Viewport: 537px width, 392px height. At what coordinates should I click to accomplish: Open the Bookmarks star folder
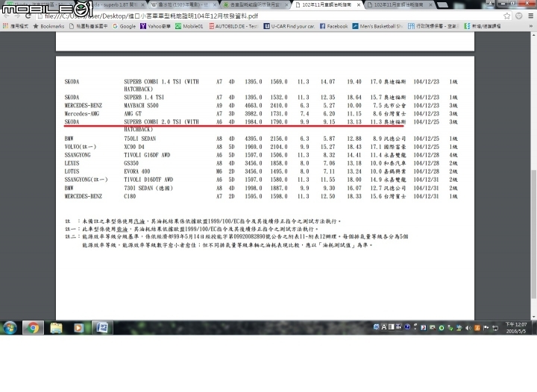click(x=48, y=26)
